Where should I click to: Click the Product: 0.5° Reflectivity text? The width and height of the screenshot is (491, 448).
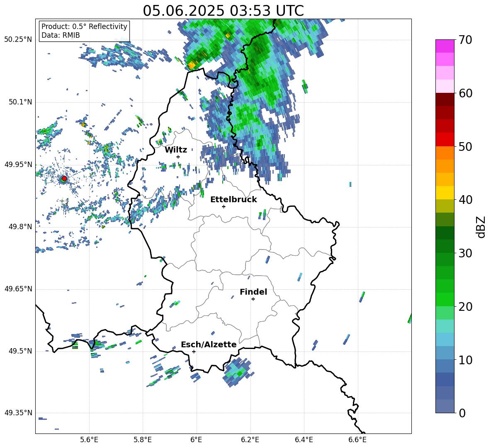coord(84,27)
